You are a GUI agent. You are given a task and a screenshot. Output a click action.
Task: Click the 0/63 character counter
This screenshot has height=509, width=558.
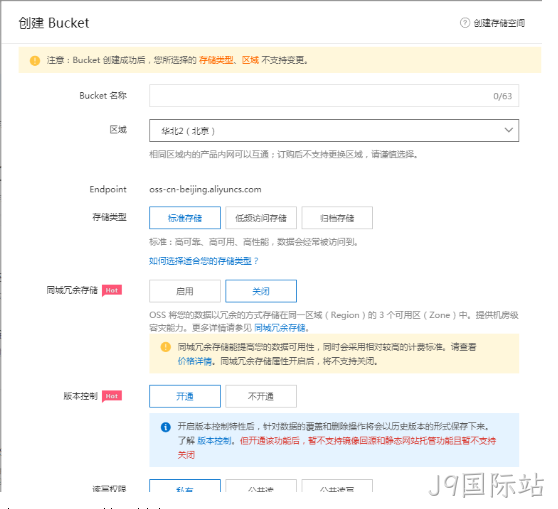502,96
